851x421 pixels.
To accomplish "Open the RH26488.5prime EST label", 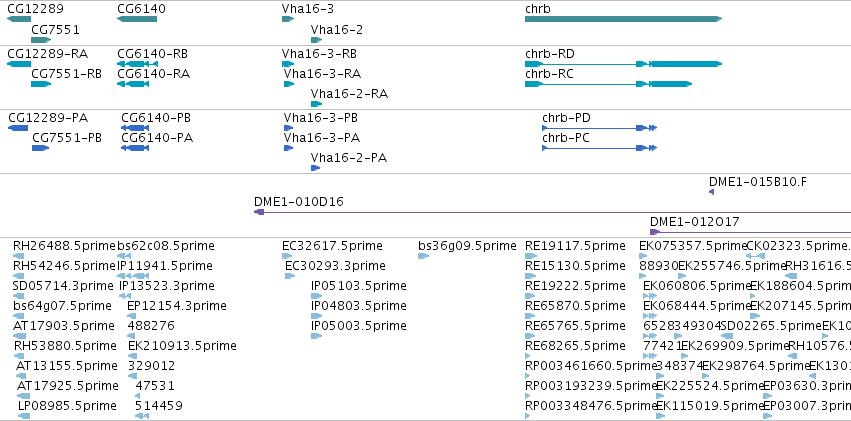I will pos(64,246).
